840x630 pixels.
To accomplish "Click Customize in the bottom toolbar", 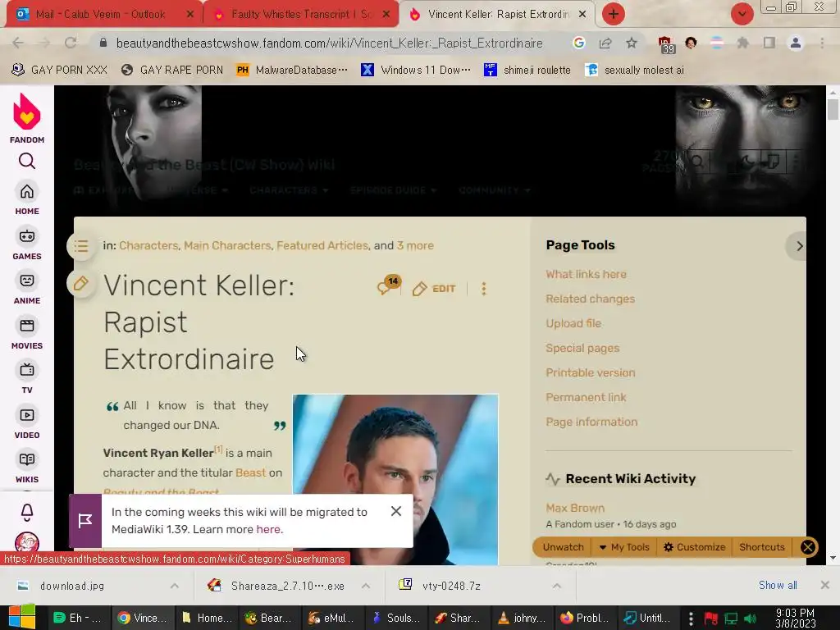I will tap(694, 547).
